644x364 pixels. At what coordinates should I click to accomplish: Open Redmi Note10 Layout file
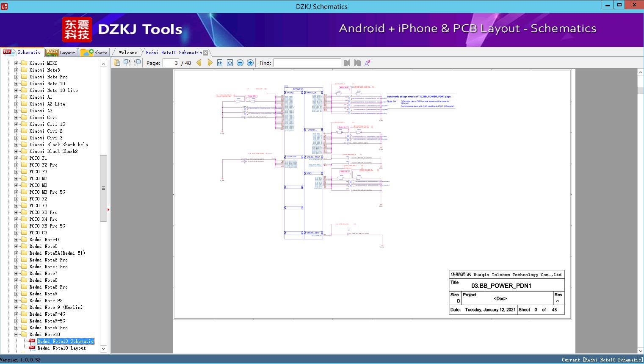[61, 348]
